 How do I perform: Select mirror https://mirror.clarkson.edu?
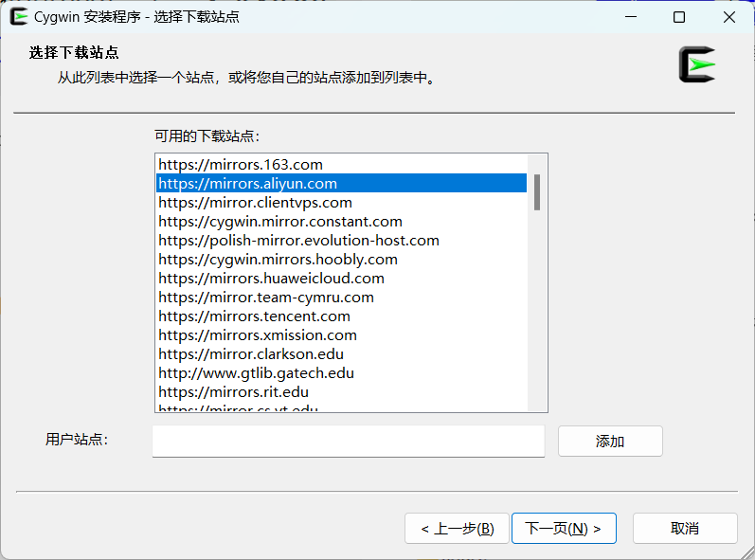(341, 354)
